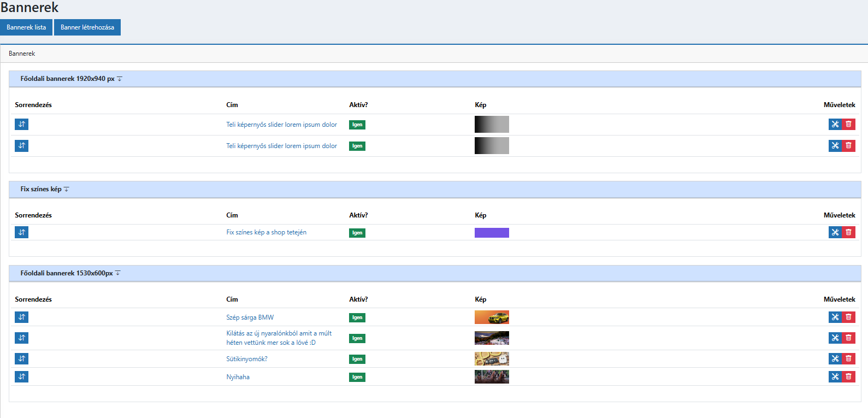Toggle Igen active badge for Nyihaha
The width and height of the screenshot is (868, 418).
(x=357, y=377)
